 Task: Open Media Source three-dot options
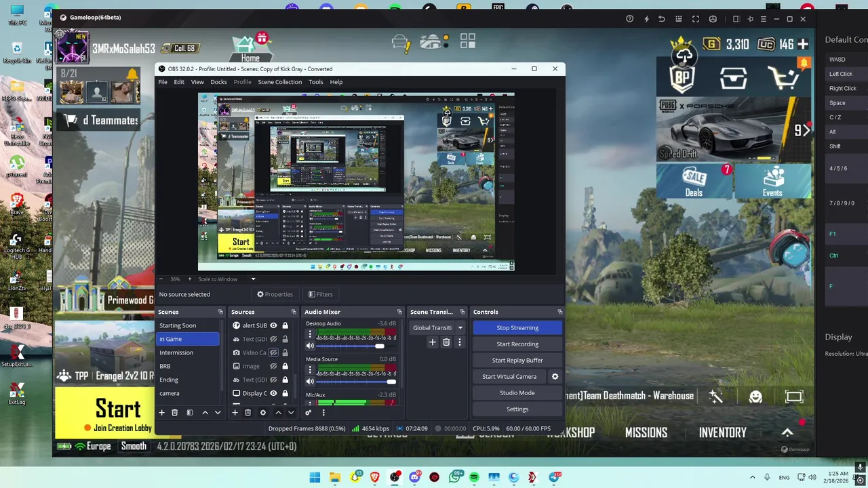310,370
